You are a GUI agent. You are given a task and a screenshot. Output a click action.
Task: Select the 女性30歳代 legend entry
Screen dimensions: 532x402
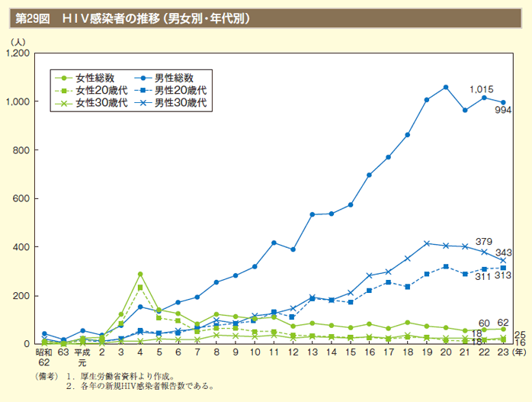[91, 103]
